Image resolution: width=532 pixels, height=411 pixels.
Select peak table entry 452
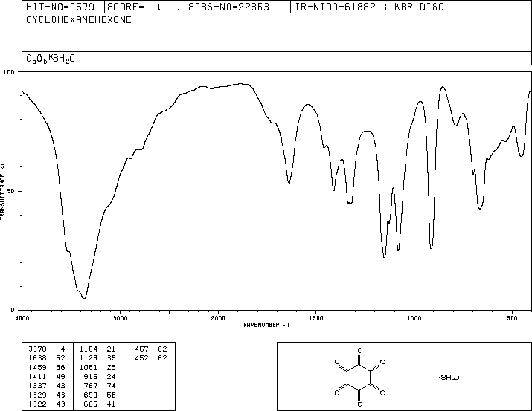point(142,358)
